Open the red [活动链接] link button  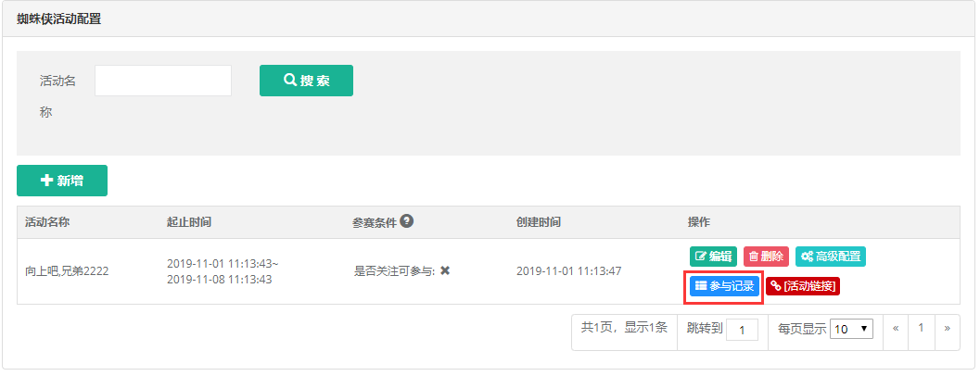(803, 286)
